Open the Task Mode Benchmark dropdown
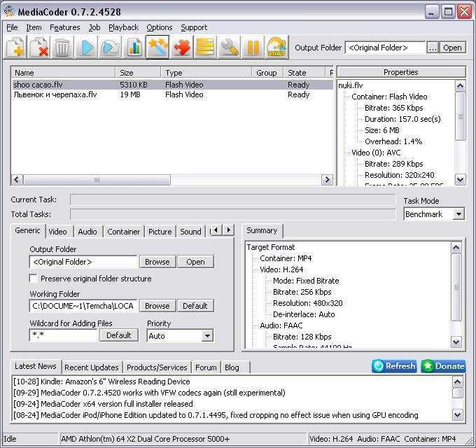476x448 pixels. pyautogui.click(x=458, y=214)
